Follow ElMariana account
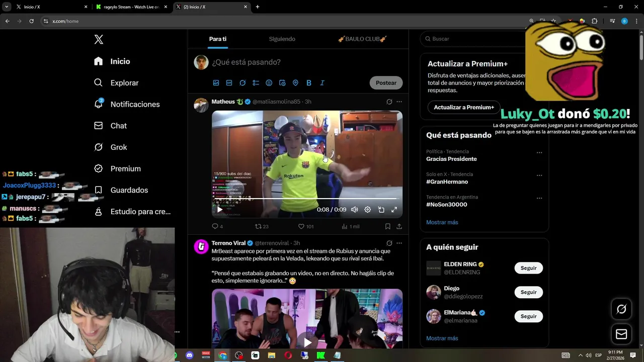The image size is (644, 362). [x=528, y=316]
